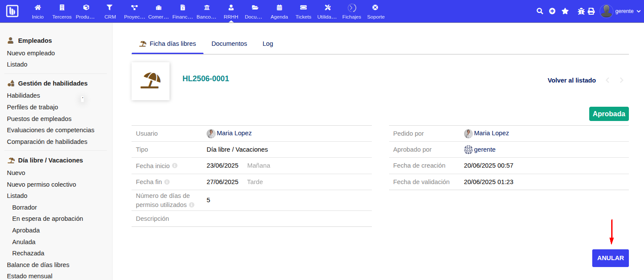The image size is (644, 280).
Task: Open the debug bug icon
Action: 581,11
